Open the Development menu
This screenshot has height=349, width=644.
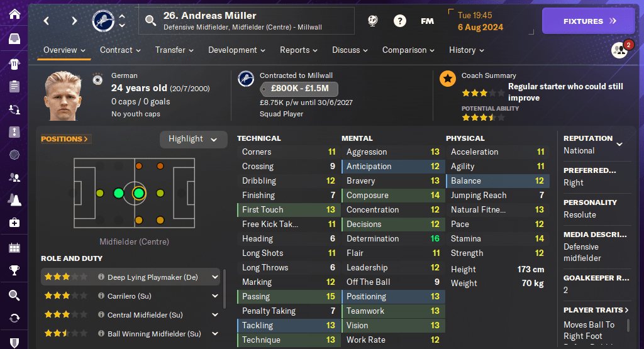(x=236, y=50)
